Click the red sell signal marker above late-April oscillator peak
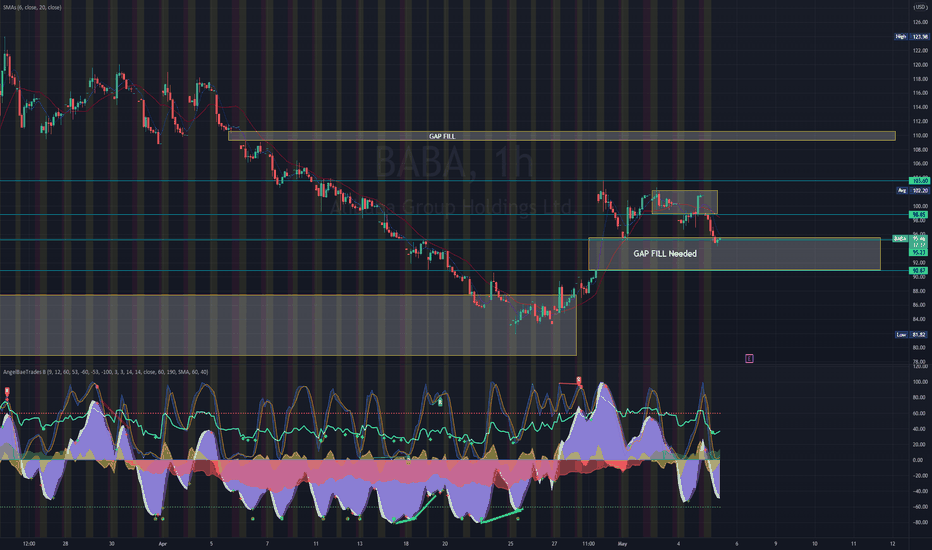The image size is (932, 550). 579,380
